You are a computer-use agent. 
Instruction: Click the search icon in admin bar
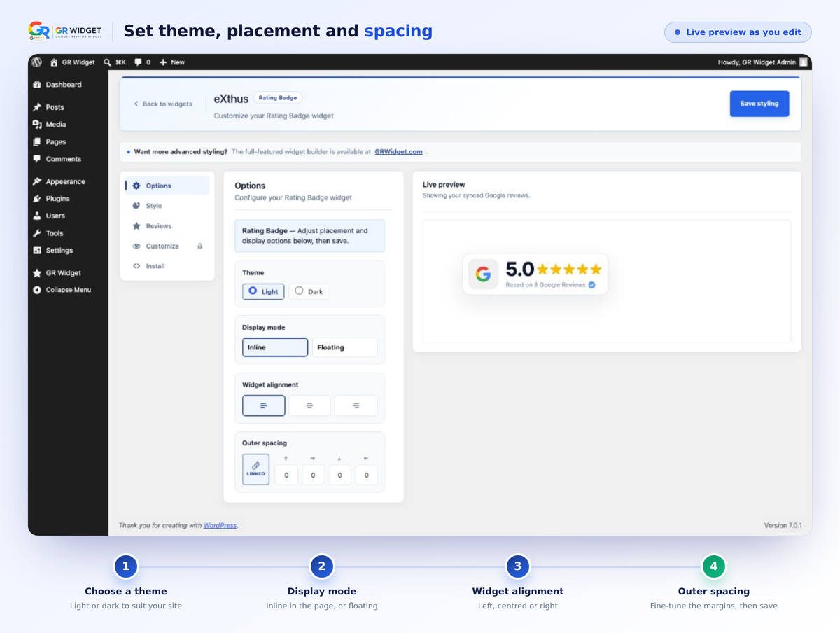pyautogui.click(x=107, y=62)
